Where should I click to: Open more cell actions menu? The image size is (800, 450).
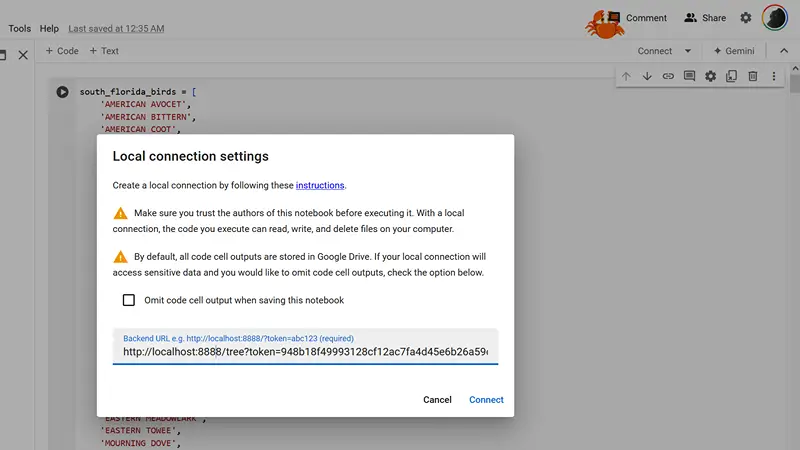(x=773, y=76)
